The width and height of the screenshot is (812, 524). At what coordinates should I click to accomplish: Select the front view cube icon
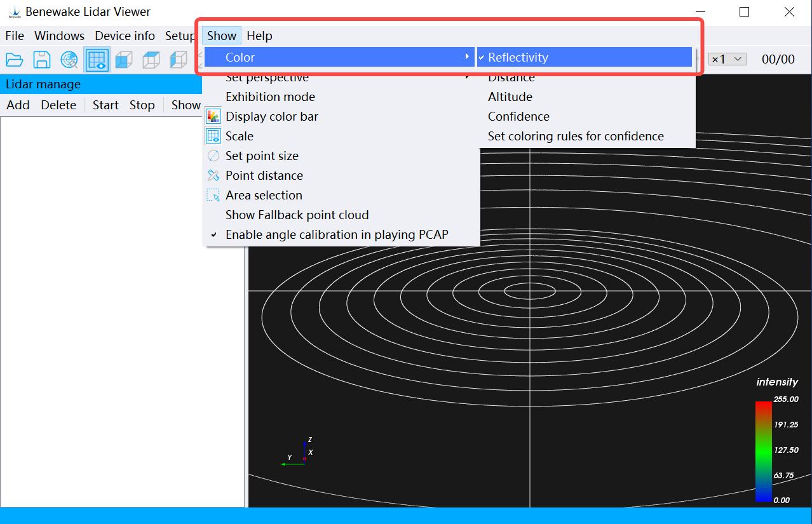pos(124,60)
